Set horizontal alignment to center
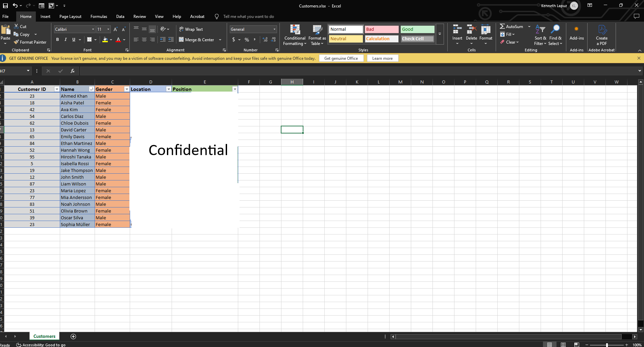Image resolution: width=644 pixels, height=347 pixels. 144,40
